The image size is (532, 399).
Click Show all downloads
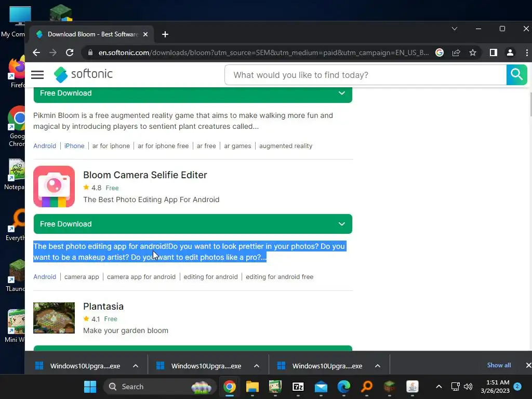click(499, 365)
